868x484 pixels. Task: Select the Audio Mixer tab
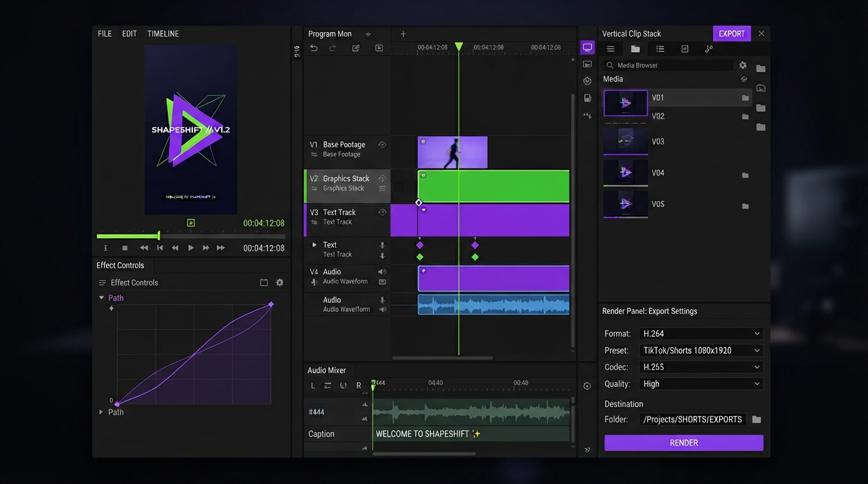(x=327, y=371)
